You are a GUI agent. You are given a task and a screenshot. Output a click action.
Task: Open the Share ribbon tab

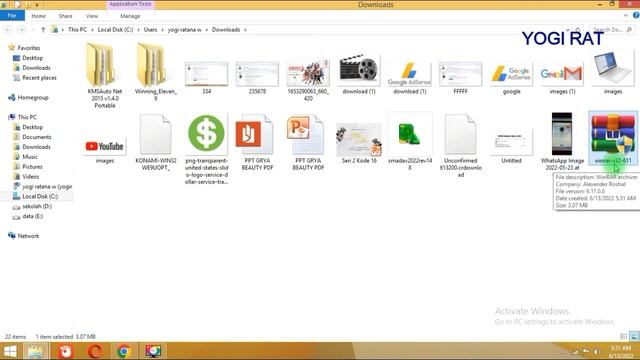65,16
